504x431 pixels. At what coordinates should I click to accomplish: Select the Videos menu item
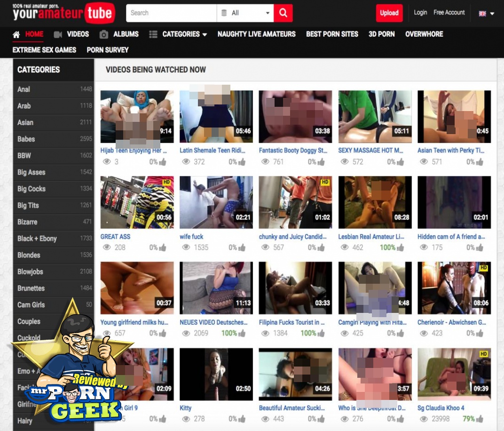click(x=78, y=34)
